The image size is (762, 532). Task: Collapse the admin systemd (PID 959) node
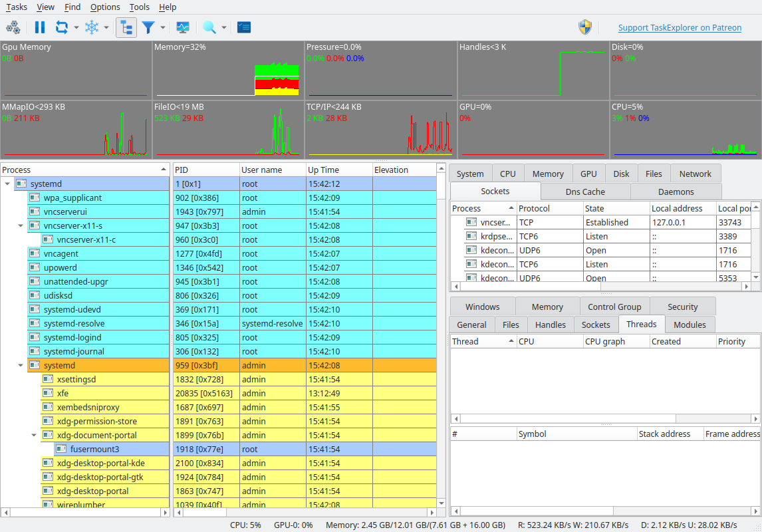[21, 365]
